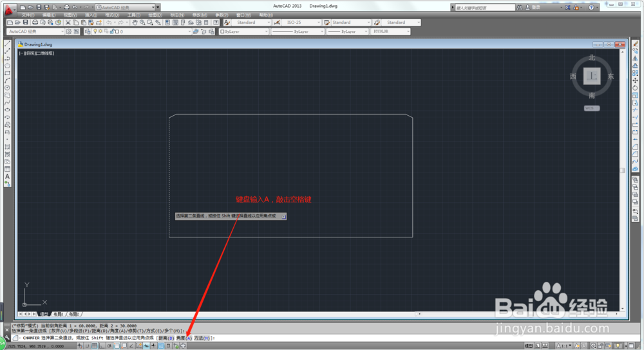Click the Rotate tool in modify toolbar
This screenshot has width=644, height=350.
[636, 87]
